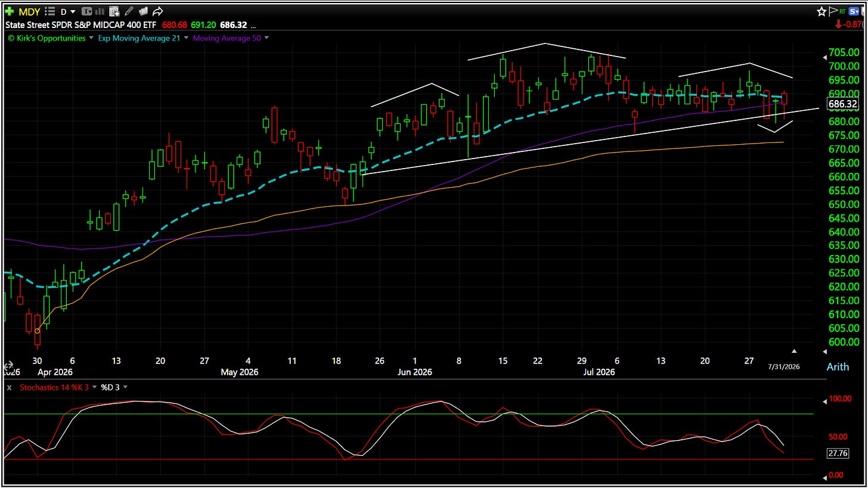Click the chart style bars icon
The height and width of the screenshot is (488, 868).
point(100,11)
